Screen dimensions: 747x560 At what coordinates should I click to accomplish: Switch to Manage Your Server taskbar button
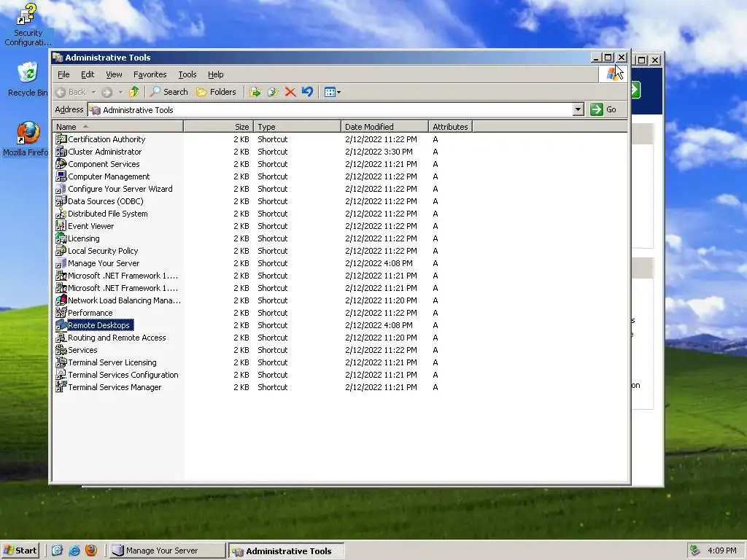click(167, 551)
